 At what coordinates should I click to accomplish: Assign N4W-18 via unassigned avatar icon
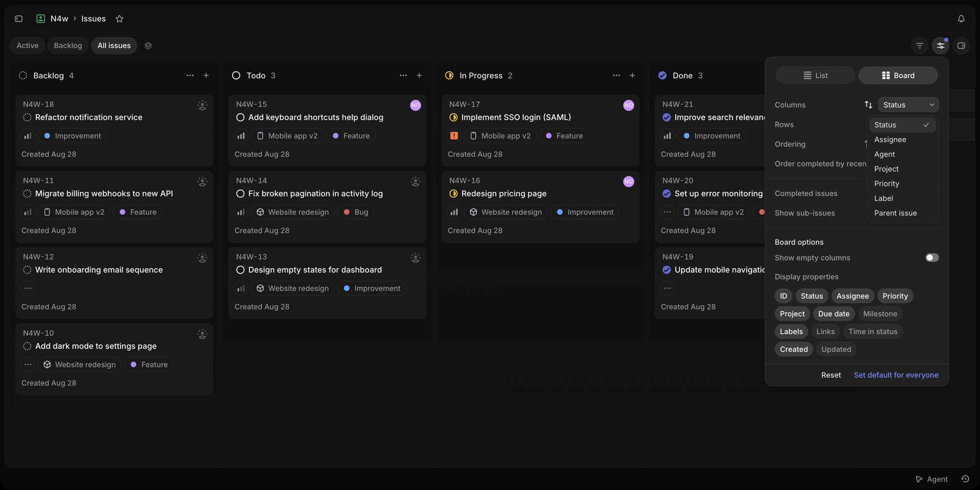pyautogui.click(x=202, y=105)
